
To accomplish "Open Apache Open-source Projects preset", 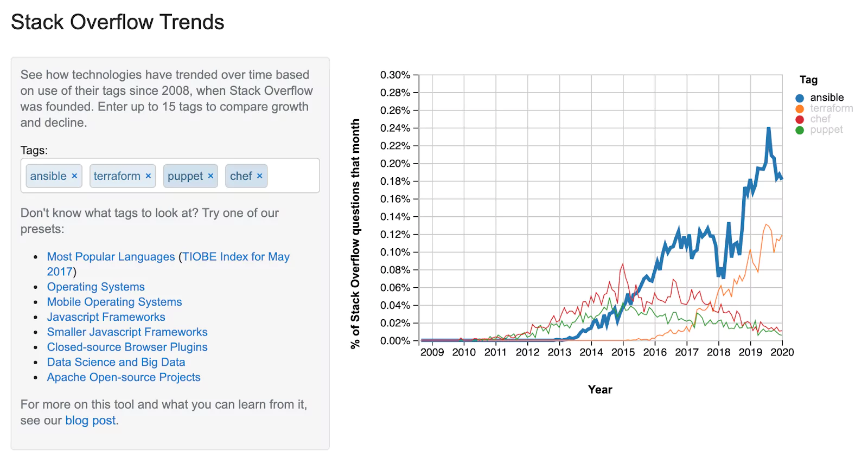I will click(x=124, y=377).
